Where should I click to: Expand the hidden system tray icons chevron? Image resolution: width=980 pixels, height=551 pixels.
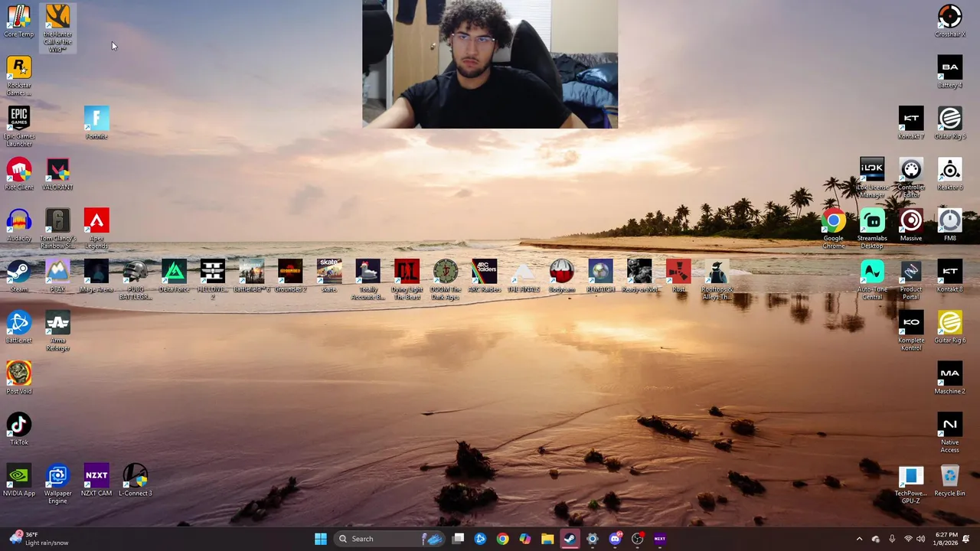point(859,539)
